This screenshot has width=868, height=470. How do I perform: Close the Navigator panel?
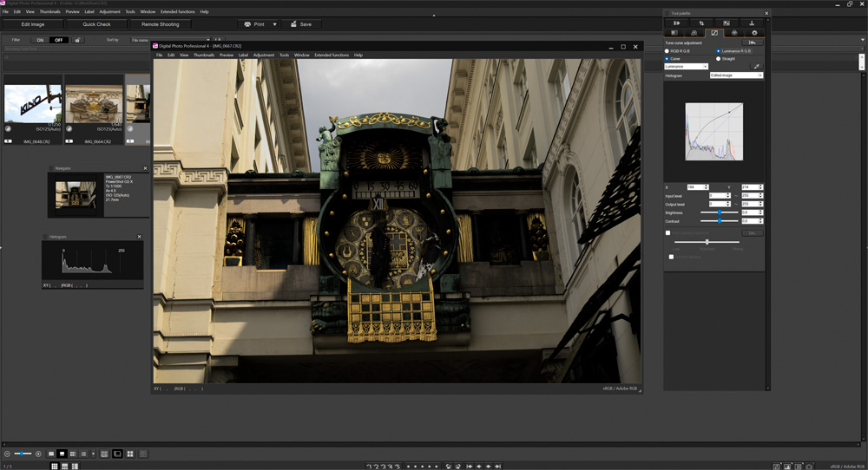(146, 168)
